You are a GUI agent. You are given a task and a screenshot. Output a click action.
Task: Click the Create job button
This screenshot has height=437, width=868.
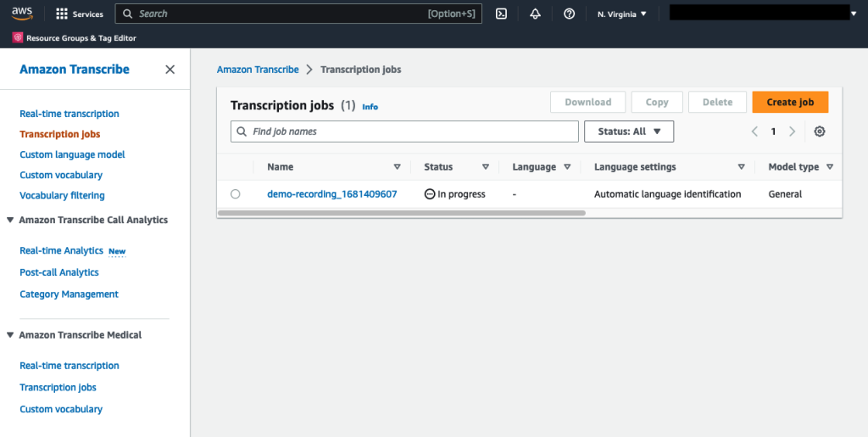pyautogui.click(x=790, y=102)
